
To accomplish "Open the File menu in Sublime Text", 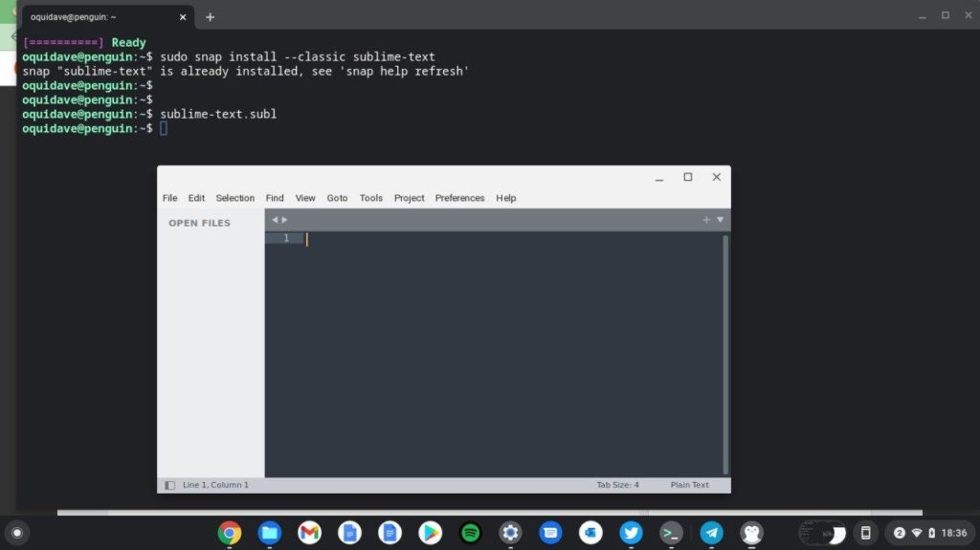I will [x=170, y=197].
